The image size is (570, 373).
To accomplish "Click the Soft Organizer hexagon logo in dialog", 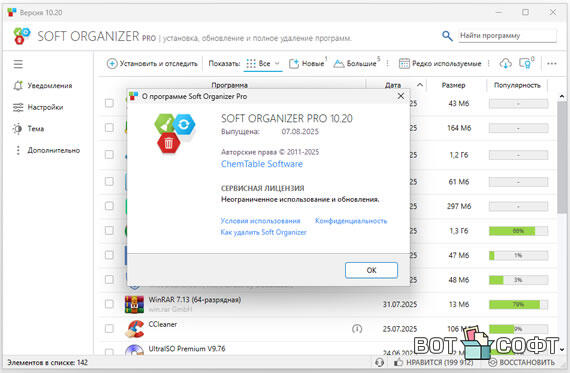I will tap(174, 133).
